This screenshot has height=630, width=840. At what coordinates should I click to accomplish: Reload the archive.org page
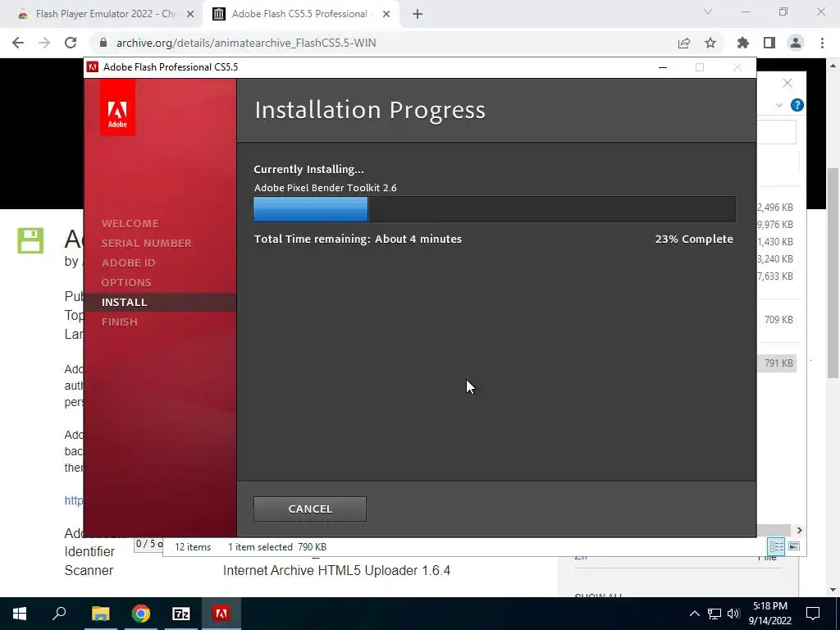point(71,43)
